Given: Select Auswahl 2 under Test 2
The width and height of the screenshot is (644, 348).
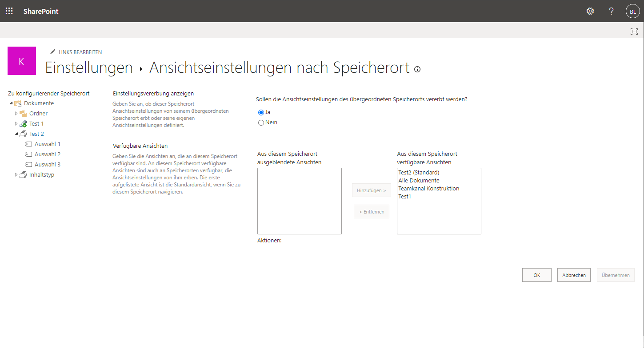Looking at the screenshot, I should coord(47,154).
